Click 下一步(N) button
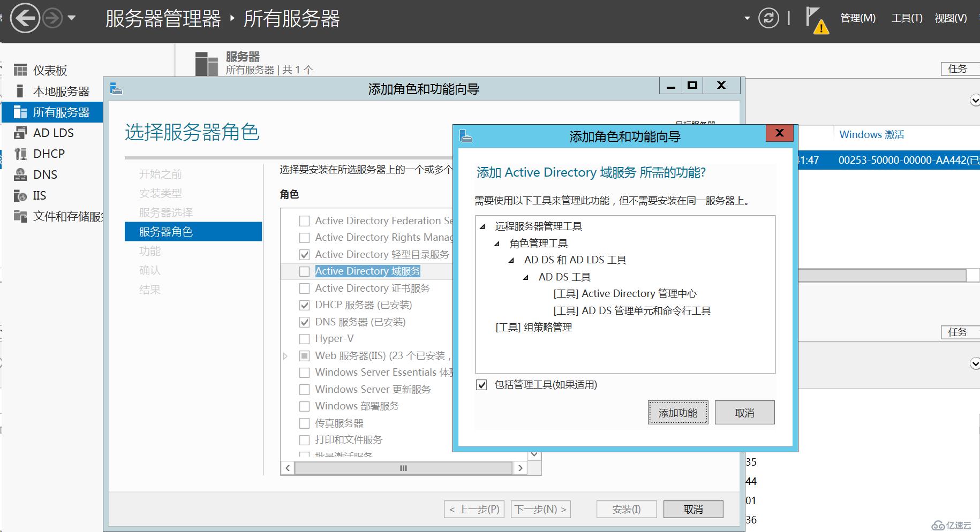The width and height of the screenshot is (980, 532). (541, 510)
